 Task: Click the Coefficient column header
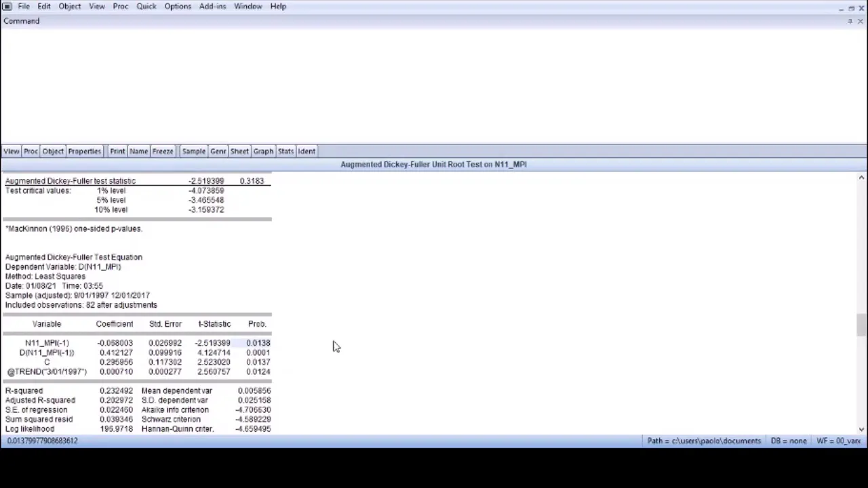(114, 324)
